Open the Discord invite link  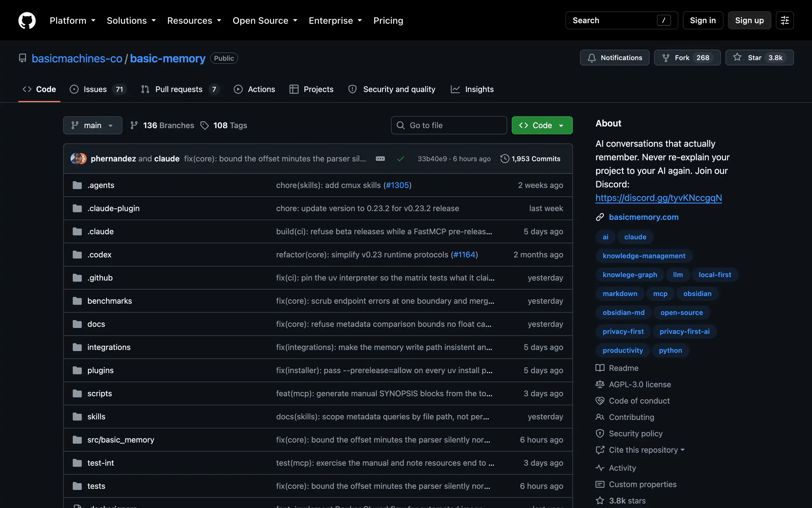658,198
